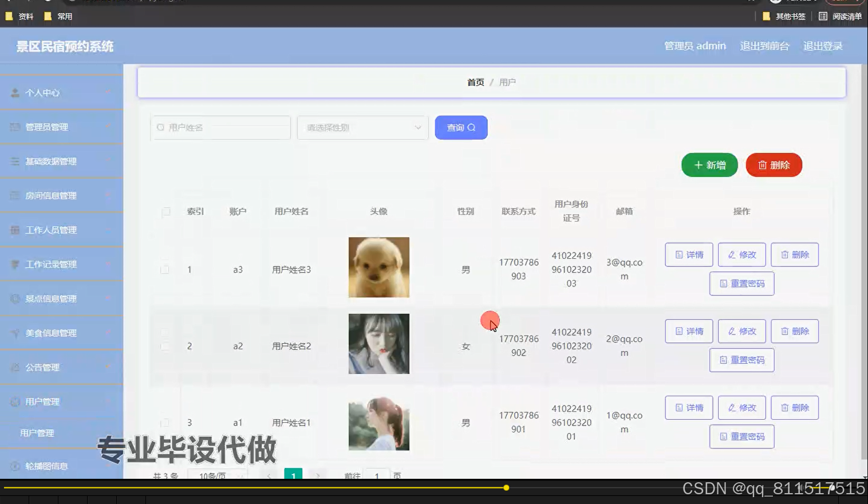Toggle the select-all checkbox in table header
The height and width of the screenshot is (504, 868).
(x=165, y=212)
